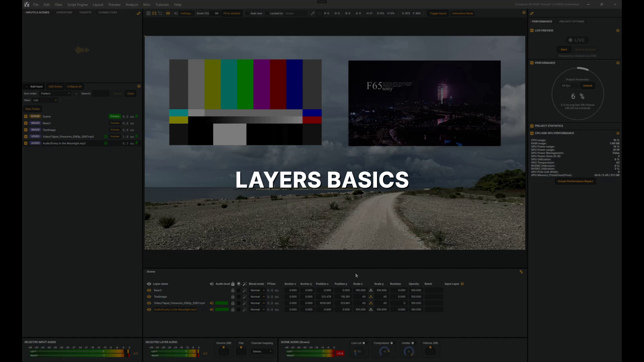Screen dimensions: 644x362
Task: Toggle all layers visibility eye in header
Action: (149, 284)
